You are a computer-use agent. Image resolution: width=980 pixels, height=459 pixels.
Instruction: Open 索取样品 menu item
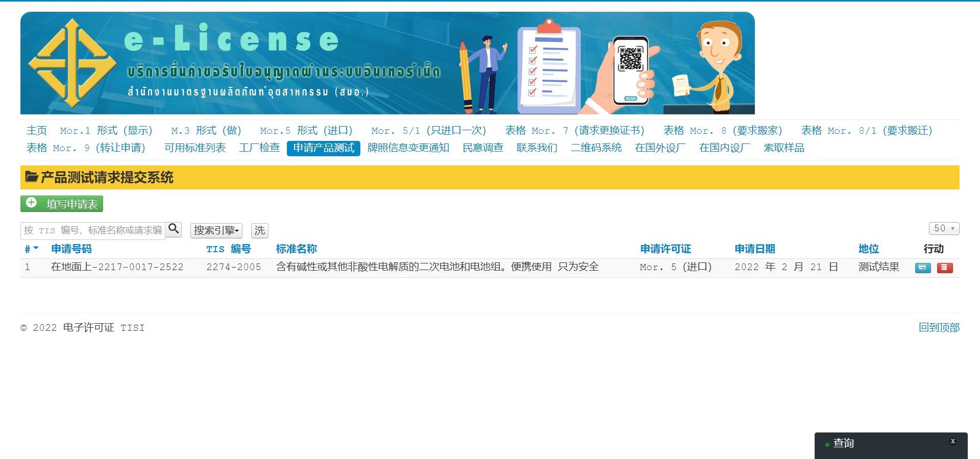point(784,148)
